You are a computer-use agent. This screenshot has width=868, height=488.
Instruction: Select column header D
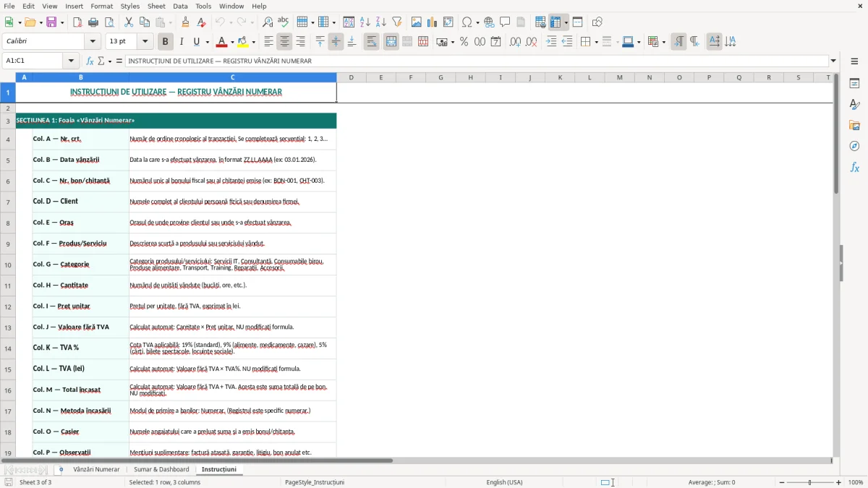pos(351,77)
